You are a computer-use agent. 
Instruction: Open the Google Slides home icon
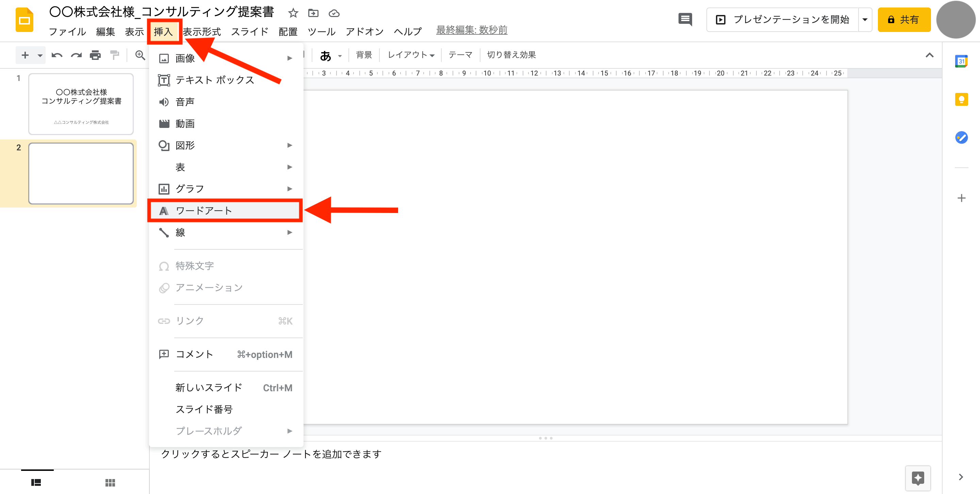24,20
